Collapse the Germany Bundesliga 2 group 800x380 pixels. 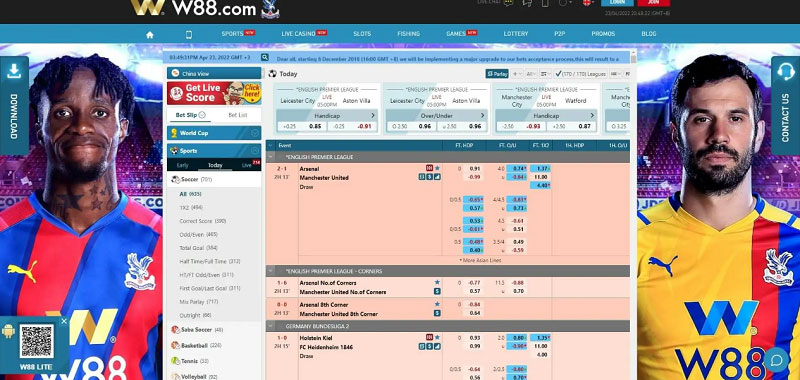270,326
